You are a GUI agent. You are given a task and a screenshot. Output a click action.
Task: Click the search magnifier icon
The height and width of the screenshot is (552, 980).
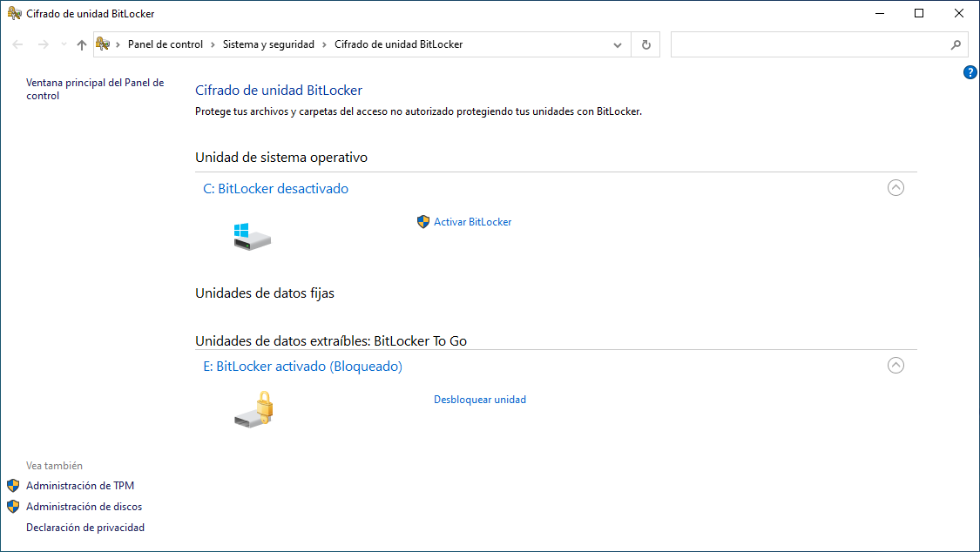pyautogui.click(x=956, y=44)
